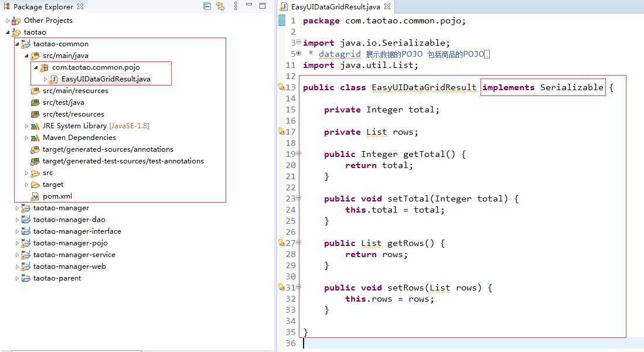Open the Package Explorer View Menu

pyautogui.click(x=235, y=6)
